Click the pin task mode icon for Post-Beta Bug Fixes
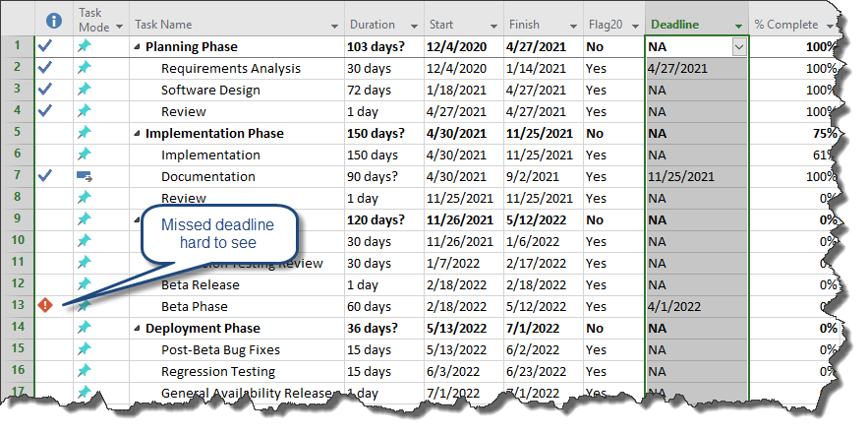Screen dimensions: 868x434 pyautogui.click(x=85, y=349)
